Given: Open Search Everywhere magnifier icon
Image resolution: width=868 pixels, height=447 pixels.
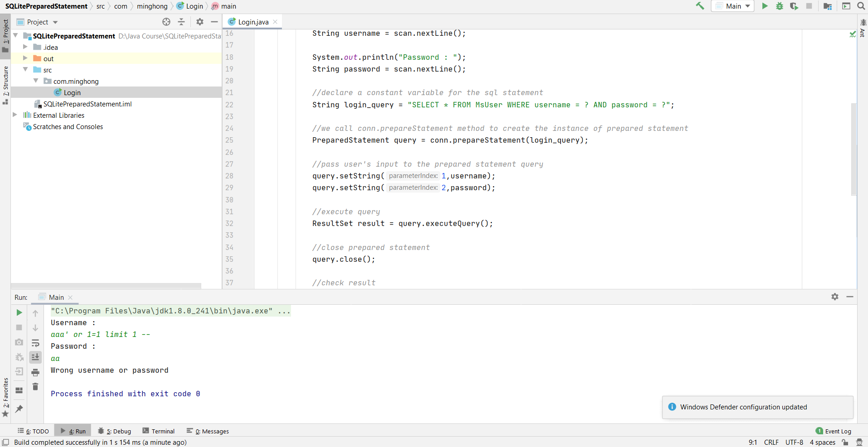Looking at the screenshot, I should click(861, 6).
